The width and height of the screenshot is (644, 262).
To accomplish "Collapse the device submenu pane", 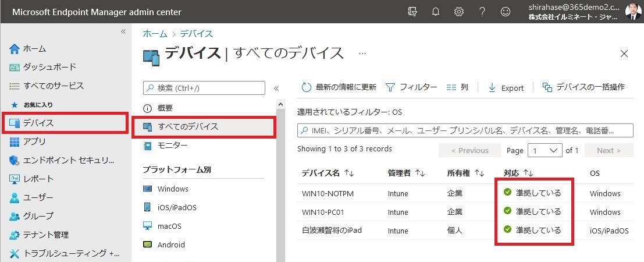I will [276, 88].
